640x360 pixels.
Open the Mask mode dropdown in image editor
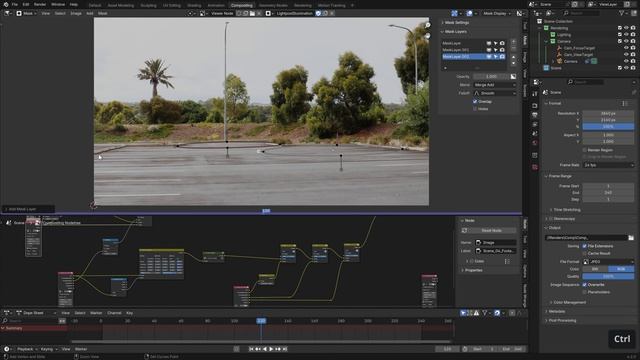point(26,13)
